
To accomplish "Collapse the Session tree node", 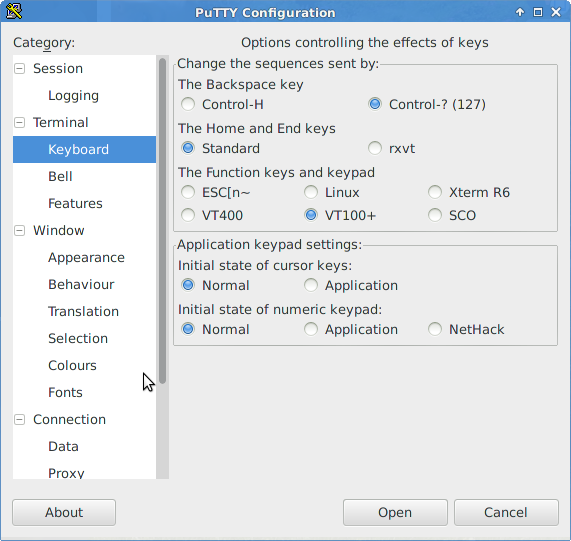I will tap(20, 68).
